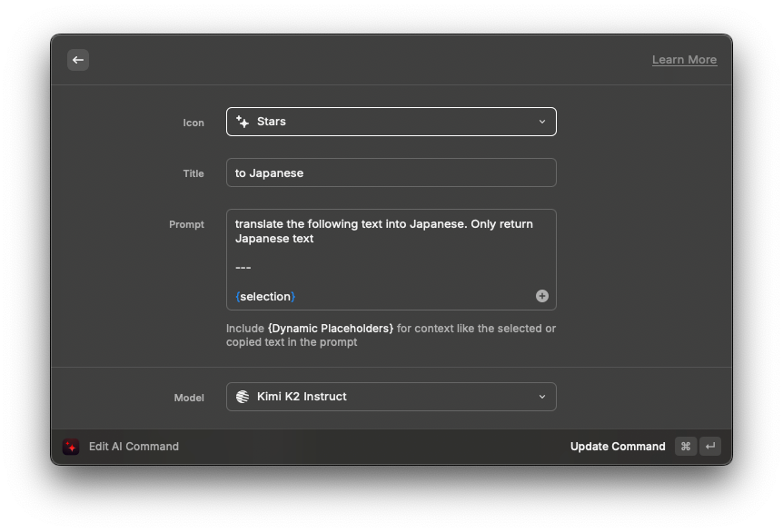783x532 pixels.
Task: Open the Model dropdown Kimi K2 Instruct
Action: [x=391, y=397]
